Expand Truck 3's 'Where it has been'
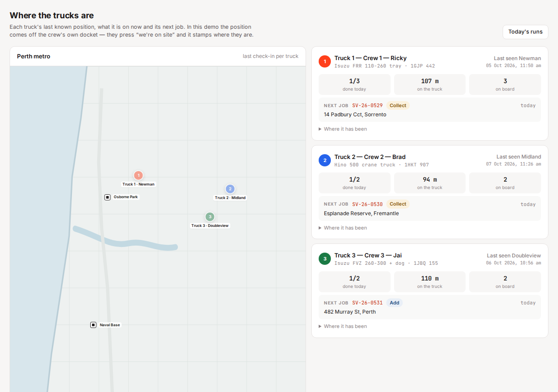Viewport: 558px width, 392px height. point(343,326)
